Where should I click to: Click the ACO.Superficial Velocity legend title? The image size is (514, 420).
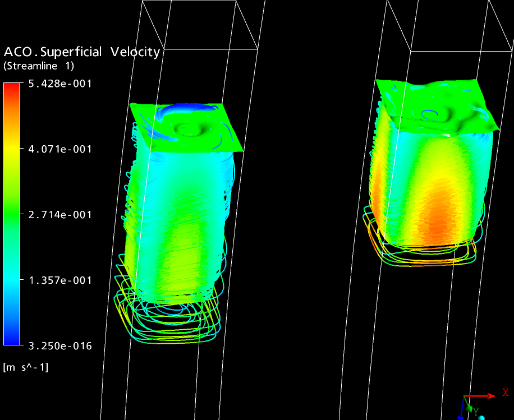coord(81,52)
